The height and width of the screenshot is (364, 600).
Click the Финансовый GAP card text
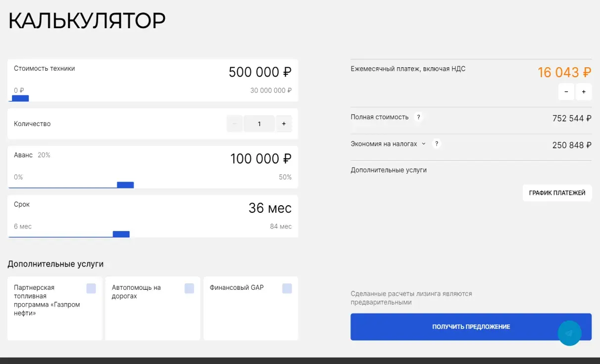point(237,287)
